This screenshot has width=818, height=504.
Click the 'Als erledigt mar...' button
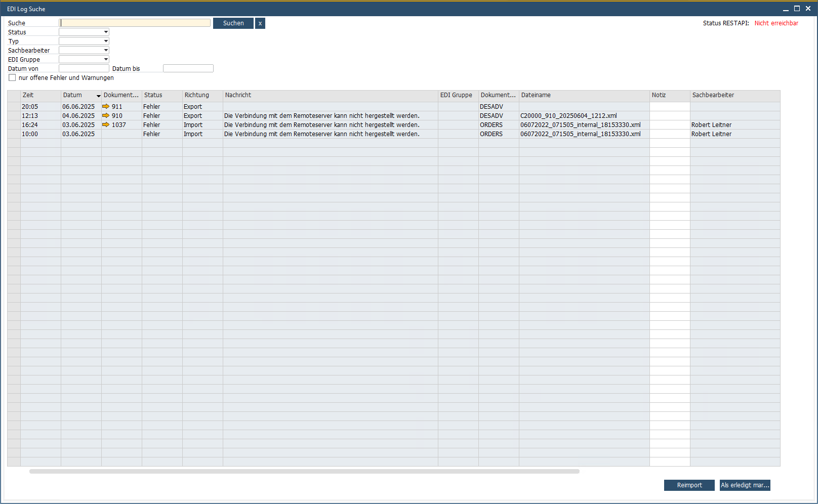[745, 485]
